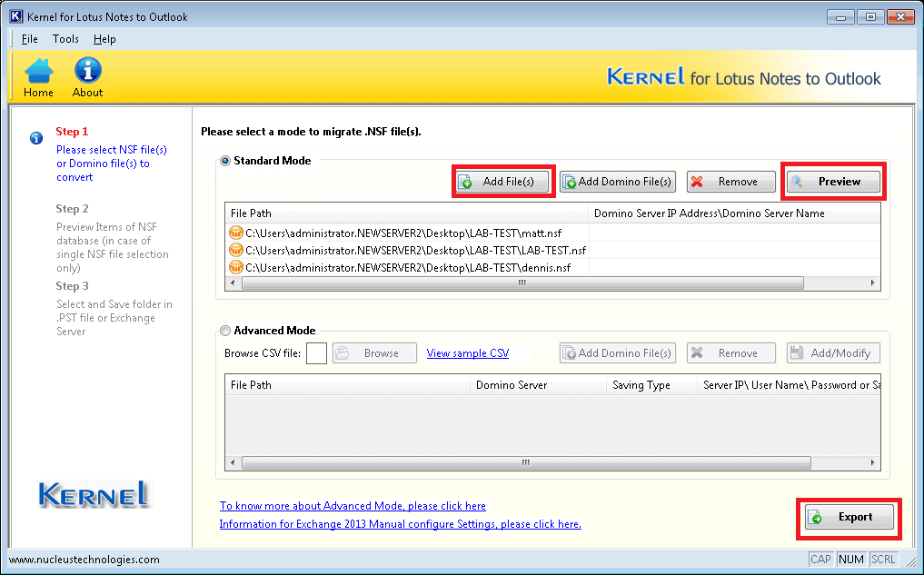Click the Step 2 heading in sidebar
The height and width of the screenshot is (575, 924).
(x=72, y=209)
